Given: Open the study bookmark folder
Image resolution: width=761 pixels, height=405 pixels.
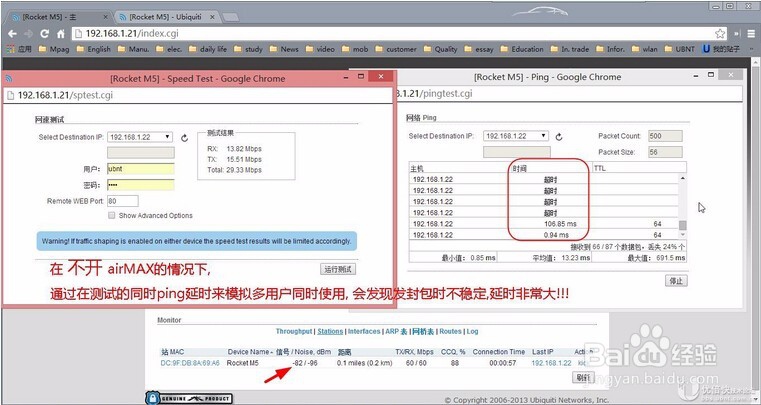Looking at the screenshot, I should (248, 49).
